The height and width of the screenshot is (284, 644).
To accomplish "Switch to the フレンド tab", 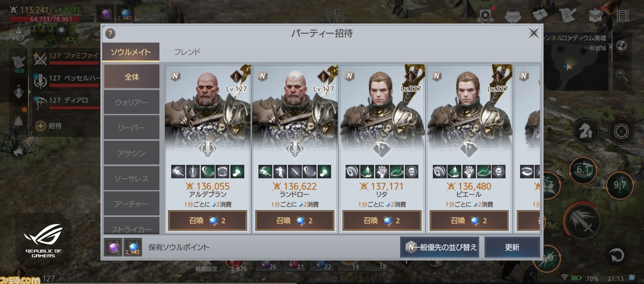I will coord(187,52).
